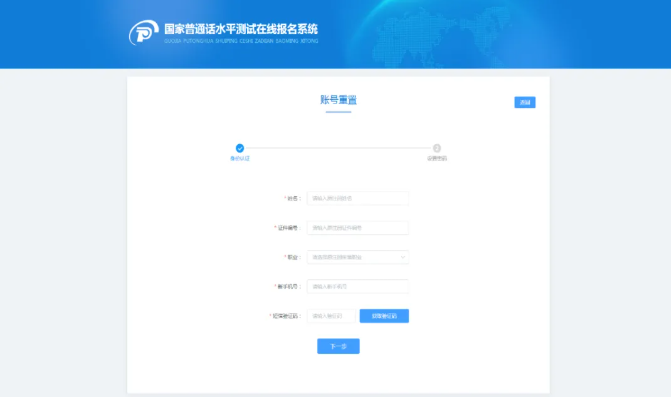Click the 下一步 (next step) button
The height and width of the screenshot is (397, 671).
338,346
